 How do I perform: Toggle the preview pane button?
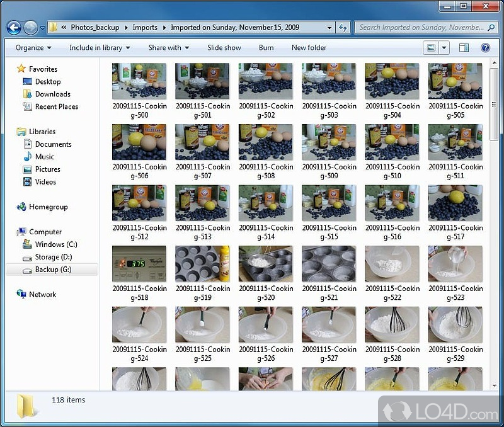point(464,48)
